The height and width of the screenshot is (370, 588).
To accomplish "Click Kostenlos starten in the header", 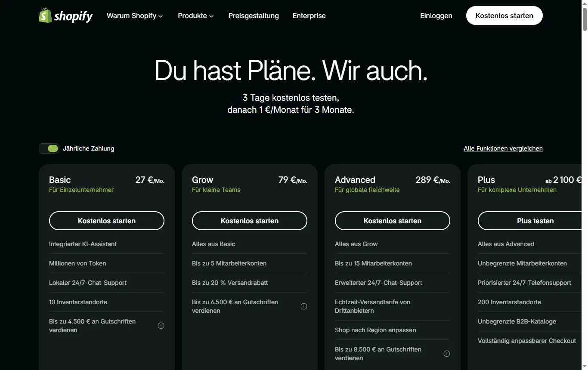I will tap(504, 15).
